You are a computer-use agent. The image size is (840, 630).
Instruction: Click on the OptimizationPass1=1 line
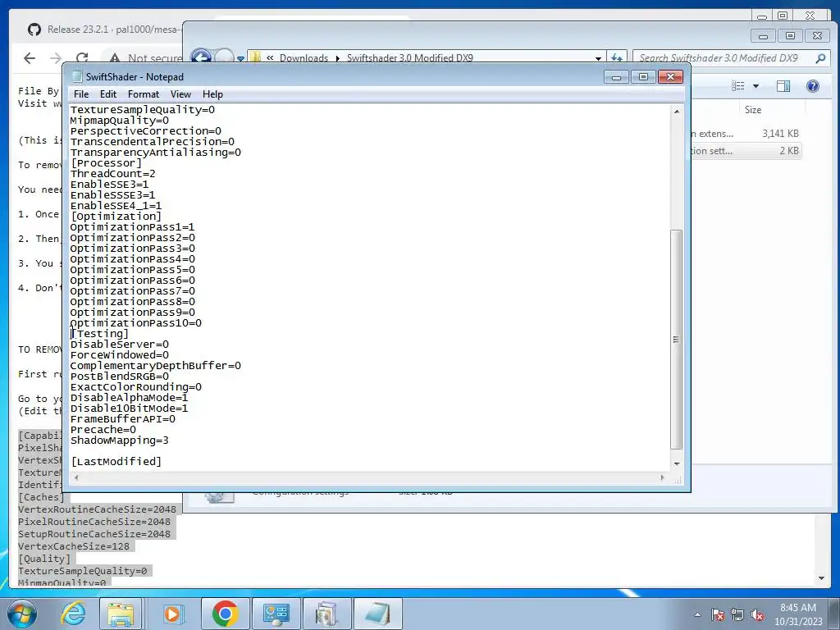132,227
